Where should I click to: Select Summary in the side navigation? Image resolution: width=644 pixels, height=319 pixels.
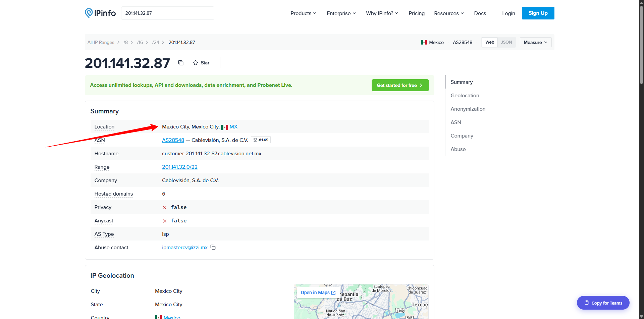click(462, 82)
